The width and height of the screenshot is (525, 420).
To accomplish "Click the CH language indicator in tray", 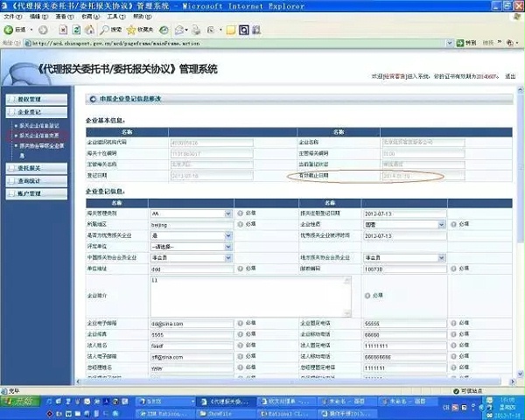I will click(445, 408).
